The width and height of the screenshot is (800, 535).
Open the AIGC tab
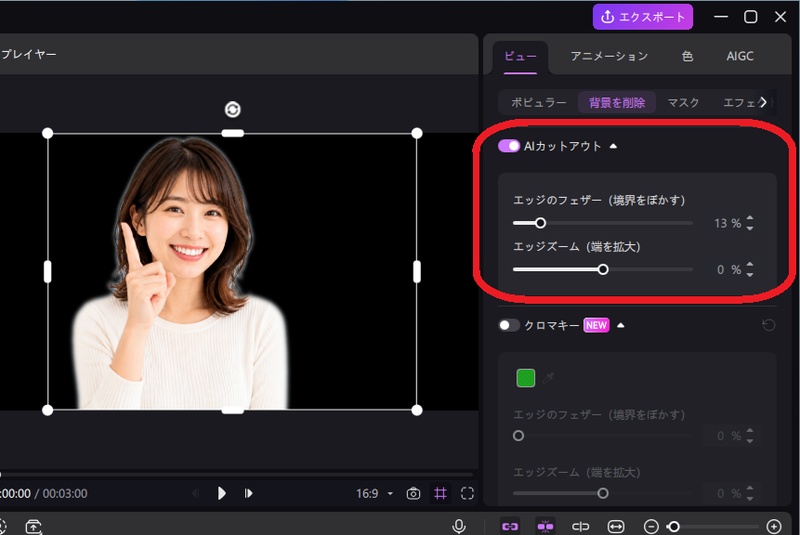[x=740, y=56]
